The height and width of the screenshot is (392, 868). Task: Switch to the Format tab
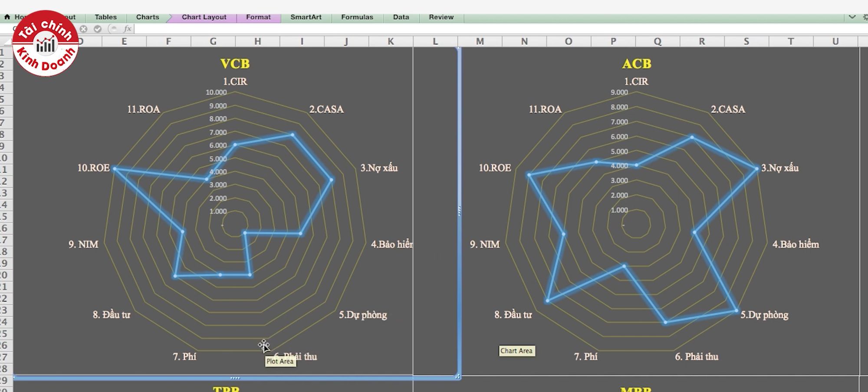258,17
